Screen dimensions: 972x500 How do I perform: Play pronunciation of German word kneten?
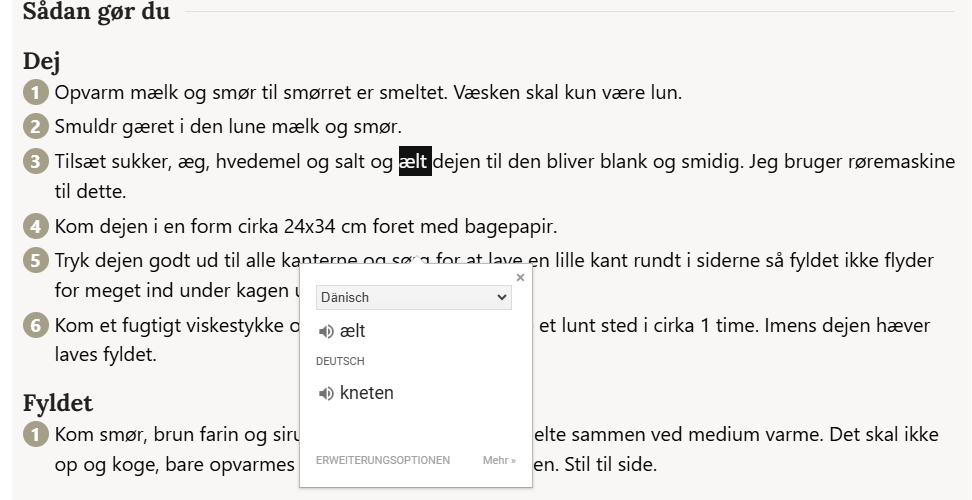click(326, 393)
